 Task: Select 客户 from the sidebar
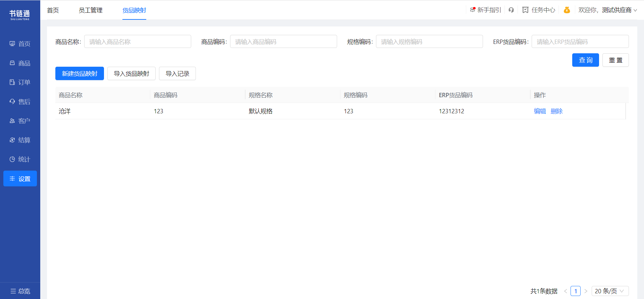click(20, 121)
